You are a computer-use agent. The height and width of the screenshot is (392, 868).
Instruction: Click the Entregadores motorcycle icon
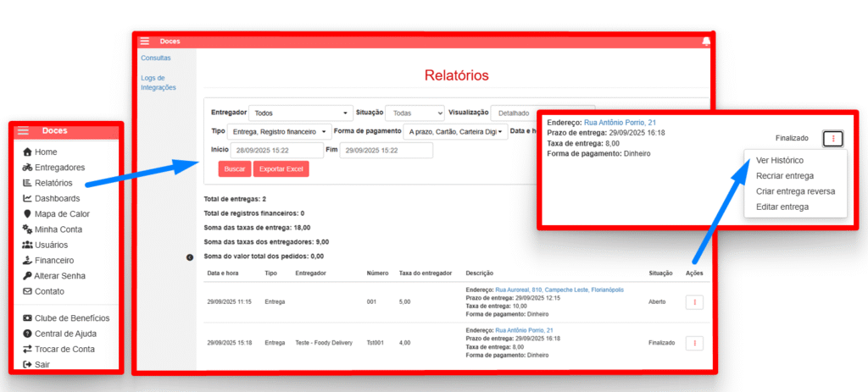pyautogui.click(x=27, y=168)
